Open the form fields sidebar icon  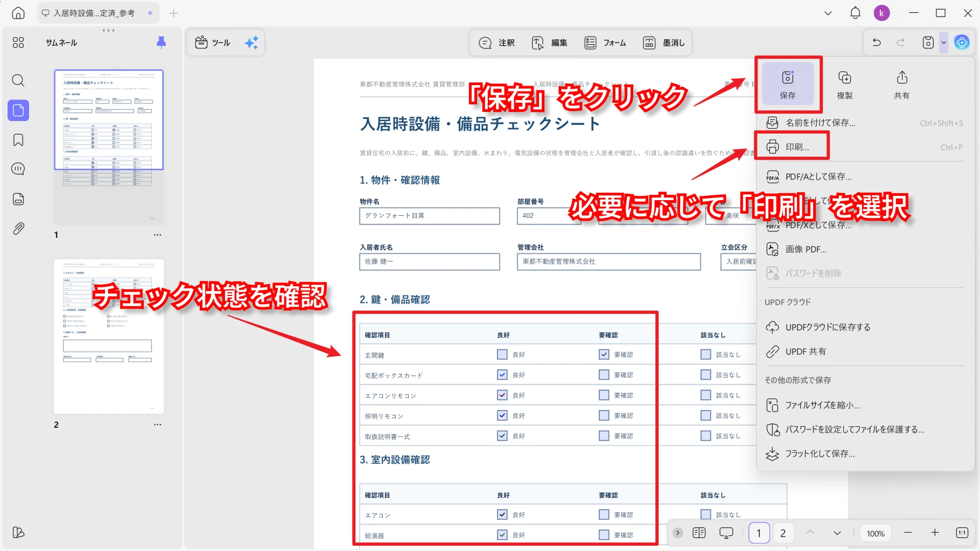[18, 199]
